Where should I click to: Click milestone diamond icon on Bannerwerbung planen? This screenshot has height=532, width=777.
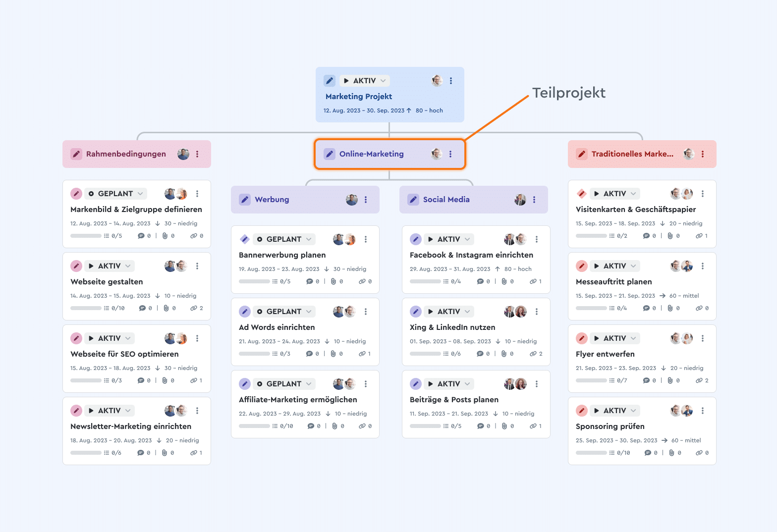245,239
